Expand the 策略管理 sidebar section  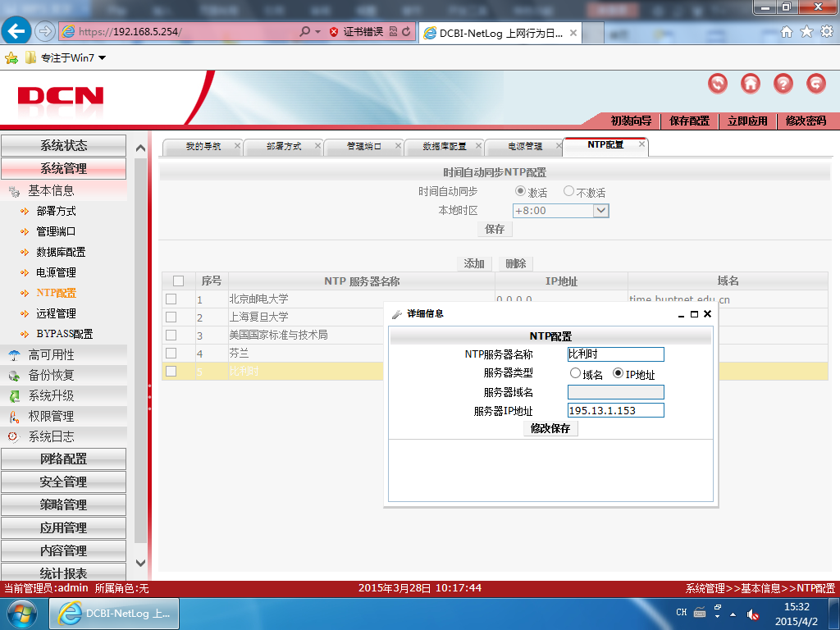(x=63, y=504)
